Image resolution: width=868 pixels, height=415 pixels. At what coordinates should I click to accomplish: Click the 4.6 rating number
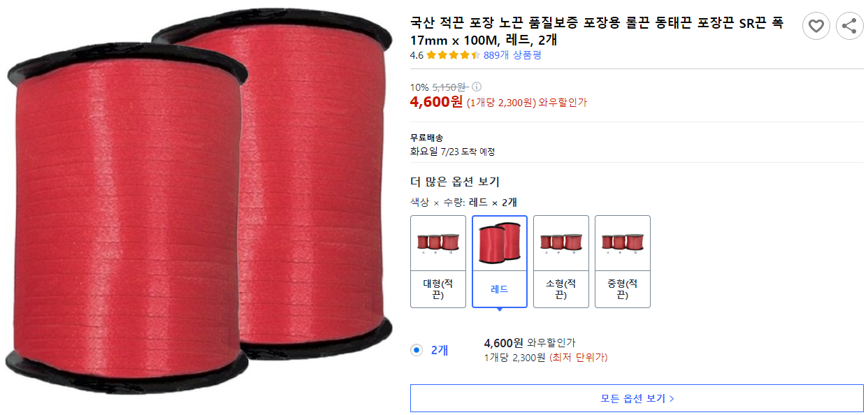(x=417, y=55)
